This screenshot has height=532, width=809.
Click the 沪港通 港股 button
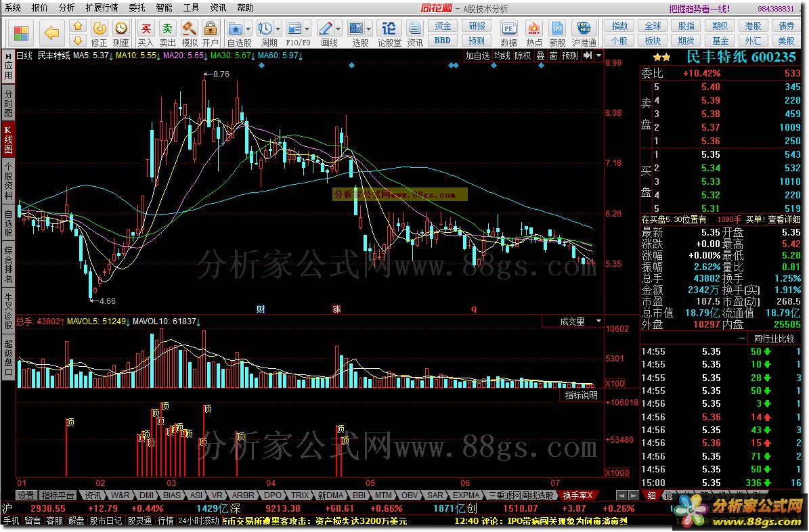[753, 26]
